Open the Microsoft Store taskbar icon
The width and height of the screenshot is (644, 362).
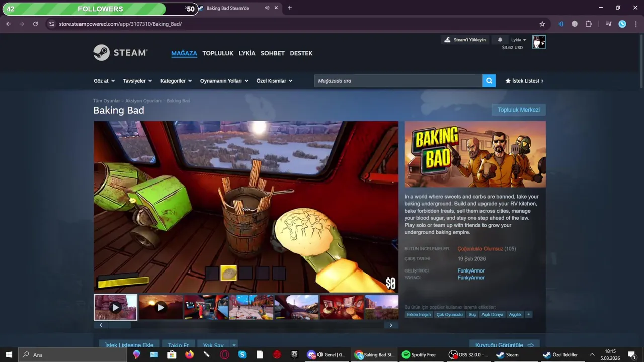click(172, 355)
